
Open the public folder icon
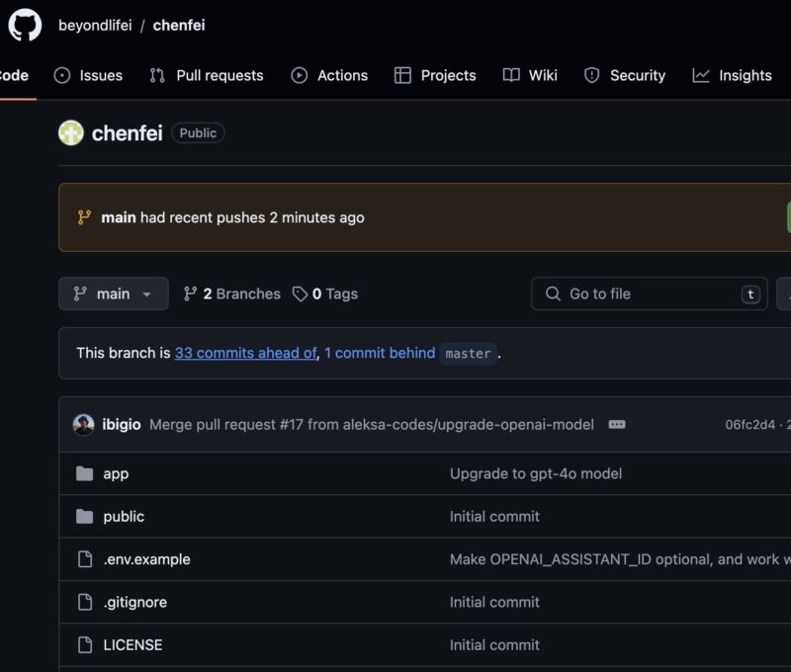pyautogui.click(x=85, y=516)
